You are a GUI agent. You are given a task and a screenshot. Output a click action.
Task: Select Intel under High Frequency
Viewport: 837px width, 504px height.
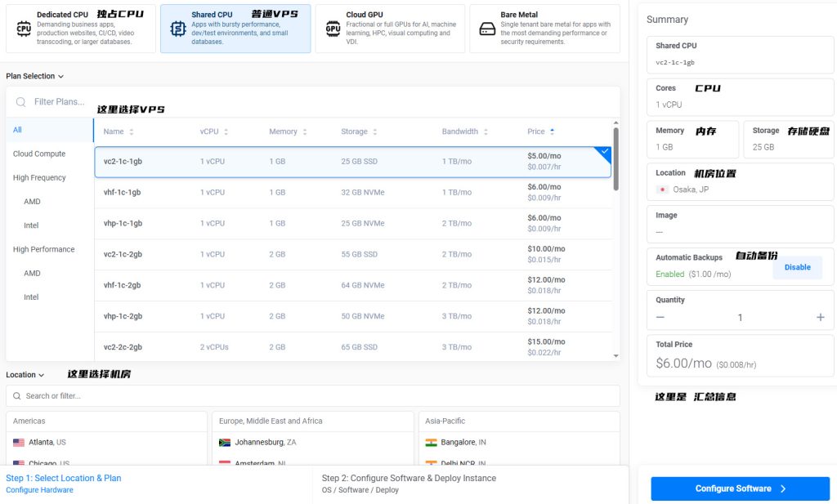[31, 225]
